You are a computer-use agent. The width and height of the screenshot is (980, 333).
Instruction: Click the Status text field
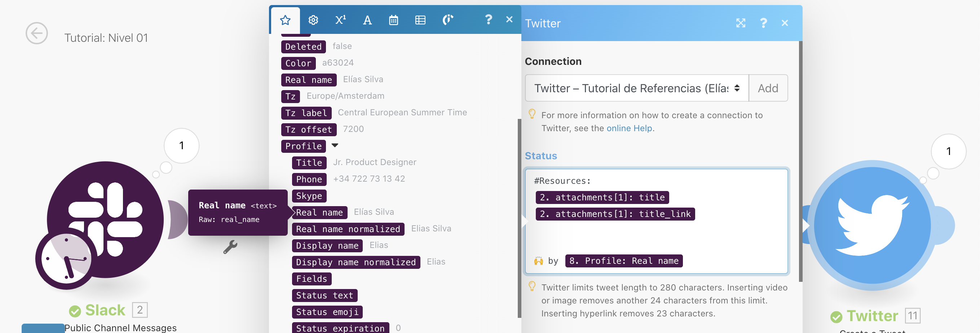tap(656, 221)
